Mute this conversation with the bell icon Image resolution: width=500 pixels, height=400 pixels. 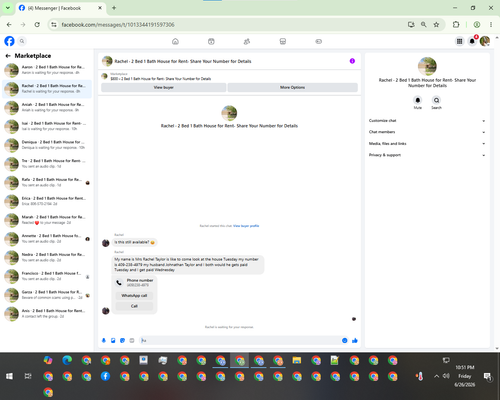tap(418, 100)
